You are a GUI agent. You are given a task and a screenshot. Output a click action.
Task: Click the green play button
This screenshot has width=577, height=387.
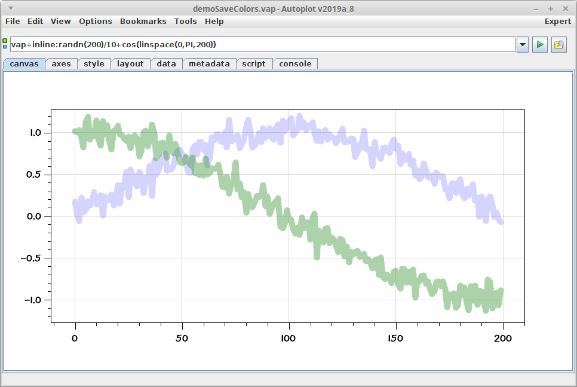[x=540, y=45]
